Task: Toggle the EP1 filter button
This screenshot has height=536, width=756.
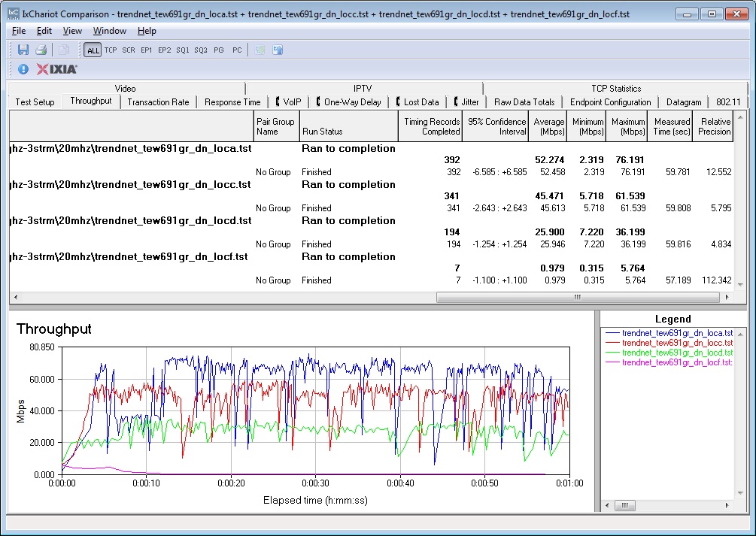Action: 147,50
